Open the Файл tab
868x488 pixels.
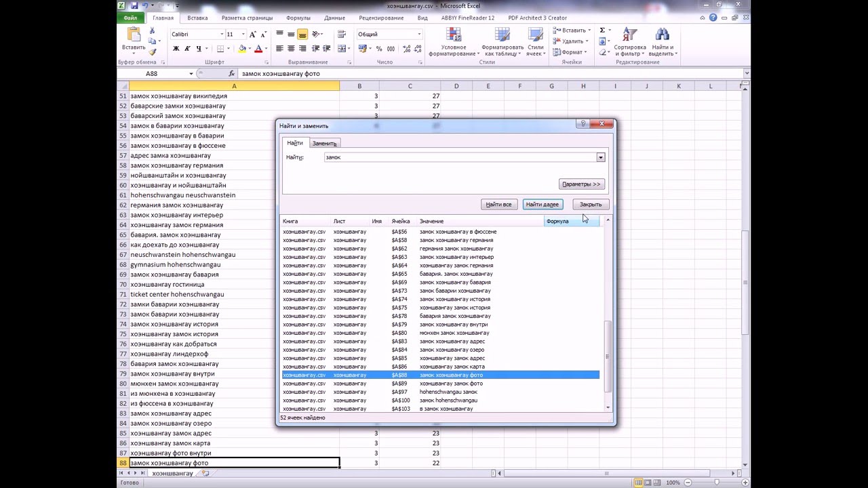(130, 18)
